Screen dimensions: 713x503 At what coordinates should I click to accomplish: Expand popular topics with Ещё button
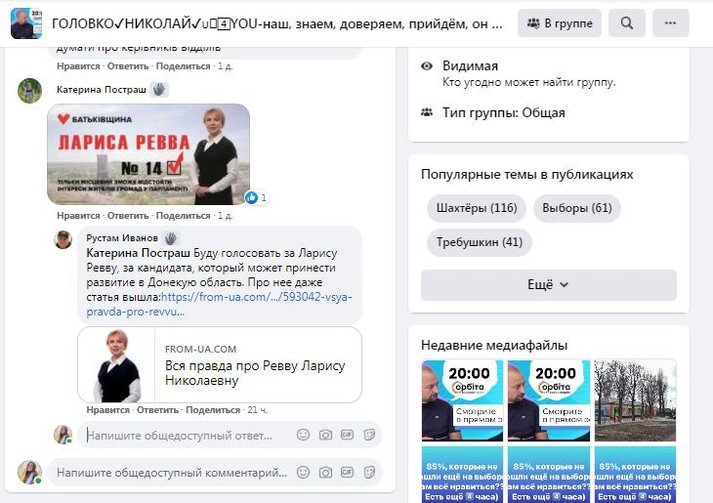(x=548, y=285)
